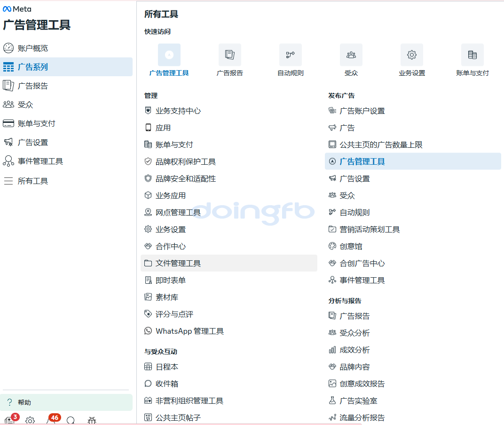Click the bug report icon

(92, 420)
